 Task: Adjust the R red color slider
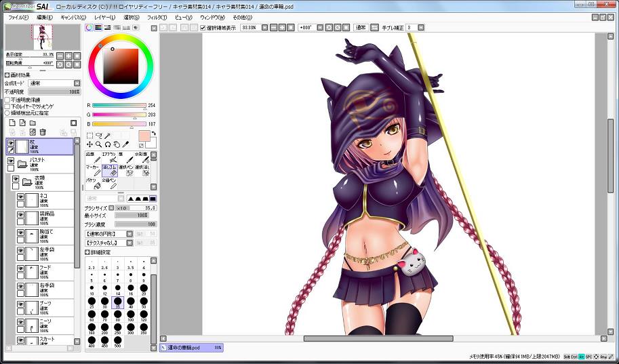pyautogui.click(x=119, y=106)
